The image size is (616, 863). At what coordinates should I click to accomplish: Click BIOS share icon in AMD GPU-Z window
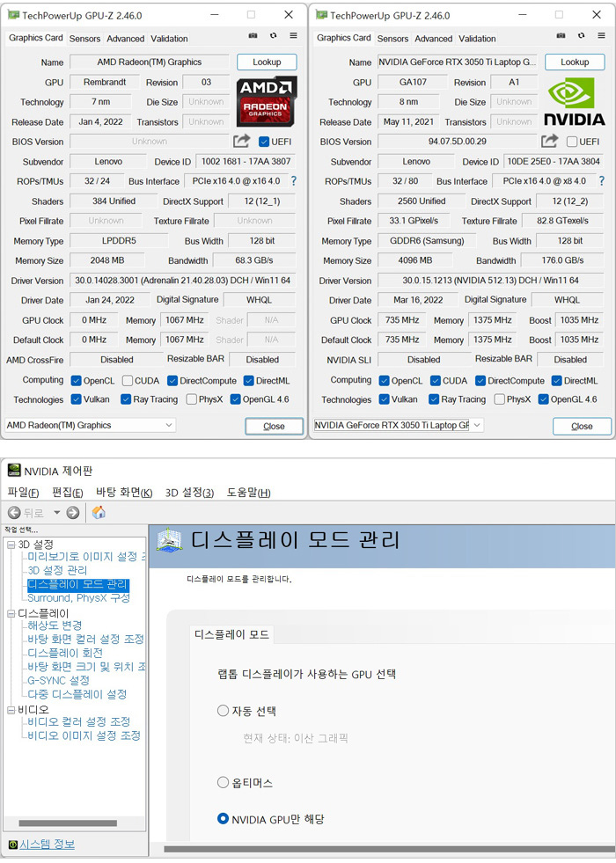(241, 141)
